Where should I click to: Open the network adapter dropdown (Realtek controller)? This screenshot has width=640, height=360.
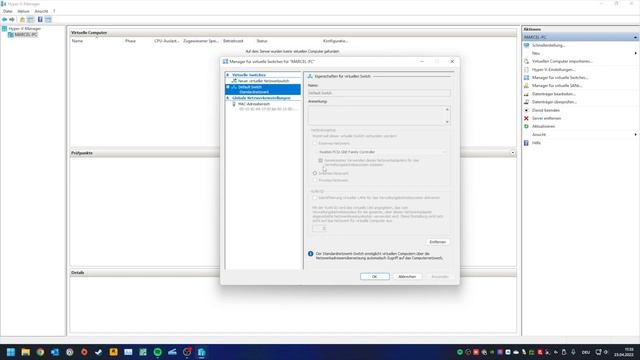381,152
